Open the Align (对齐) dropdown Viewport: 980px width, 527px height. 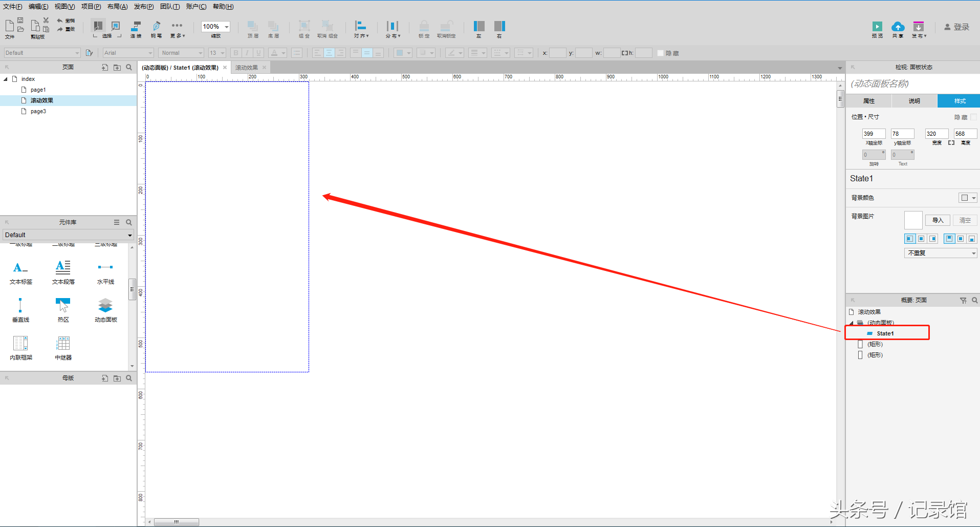(361, 29)
